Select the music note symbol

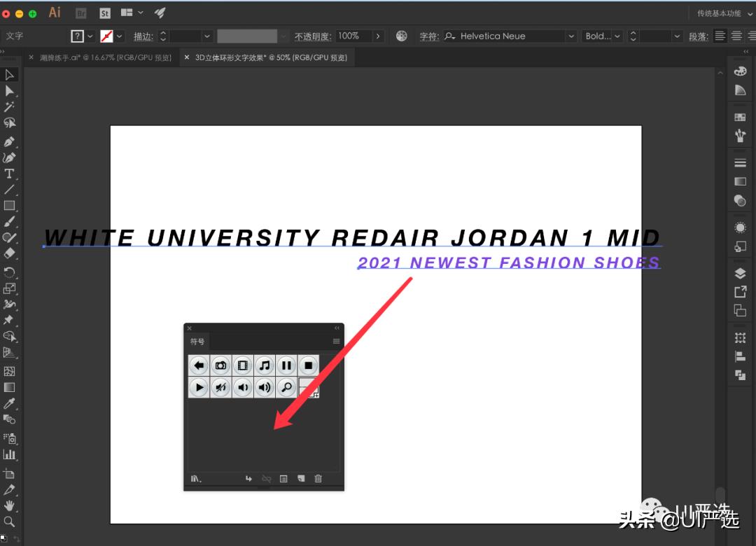[265, 365]
